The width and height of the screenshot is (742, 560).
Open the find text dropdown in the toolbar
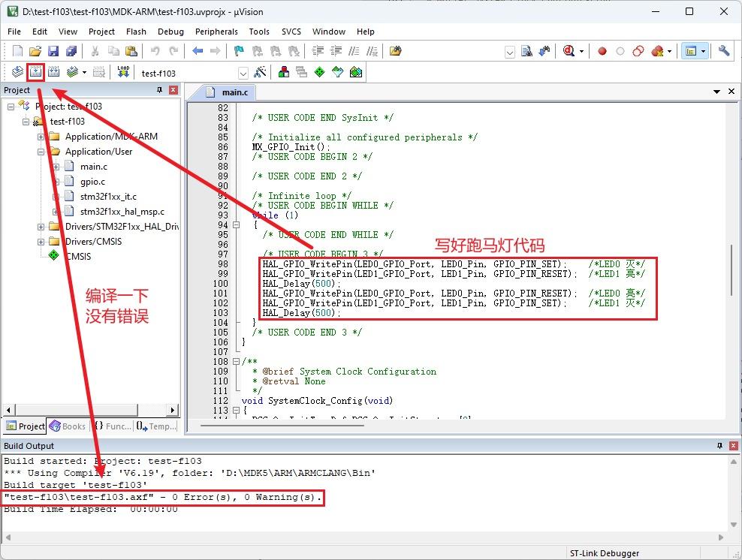point(510,52)
